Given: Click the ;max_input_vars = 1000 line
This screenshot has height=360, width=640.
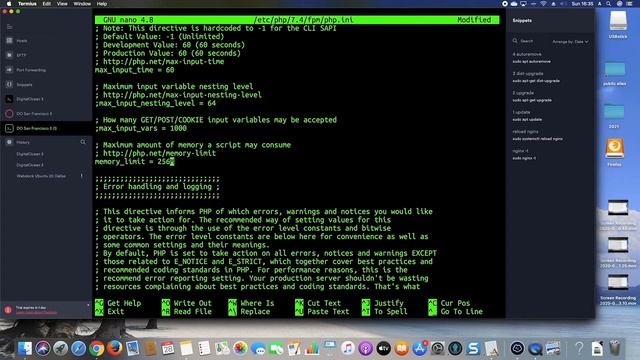Looking at the screenshot, I should pyautogui.click(x=141, y=128).
